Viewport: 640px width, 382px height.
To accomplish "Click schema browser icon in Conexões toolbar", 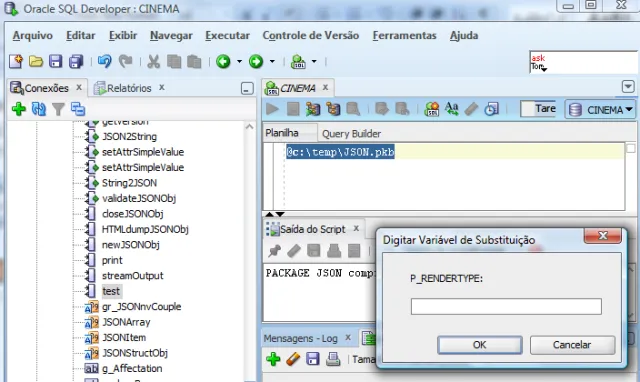I will tap(78, 109).
